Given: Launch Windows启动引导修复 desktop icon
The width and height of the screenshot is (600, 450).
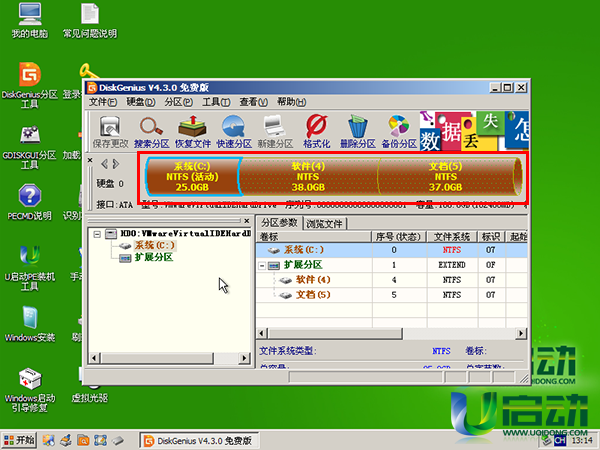Looking at the screenshot, I should pos(29,390).
